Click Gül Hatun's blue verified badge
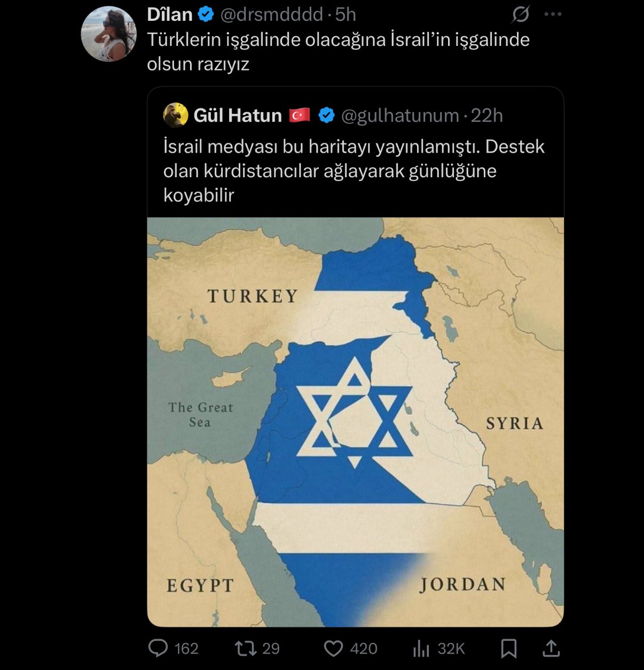The height and width of the screenshot is (670, 644). [327, 115]
